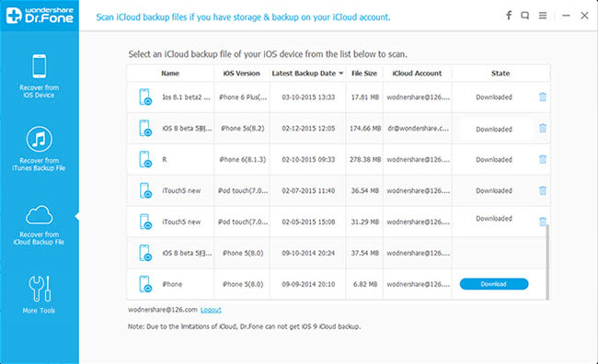Click device icon of the 36.54 MB iTouch5 backup

[145, 190]
